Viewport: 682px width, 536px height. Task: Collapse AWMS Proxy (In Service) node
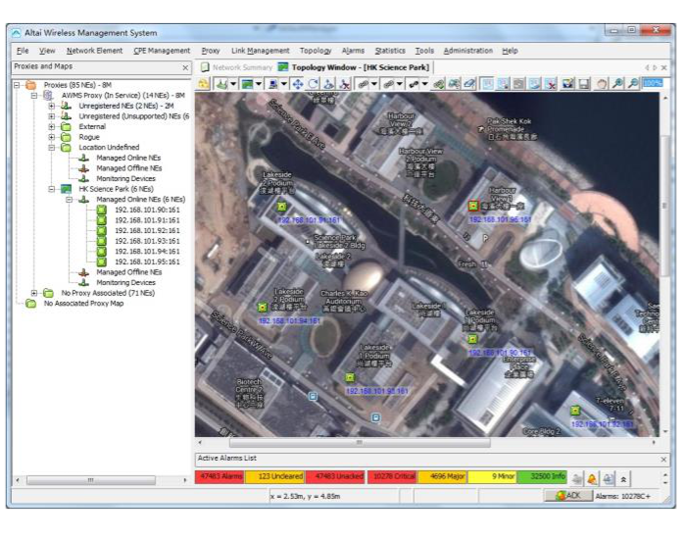click(x=34, y=95)
